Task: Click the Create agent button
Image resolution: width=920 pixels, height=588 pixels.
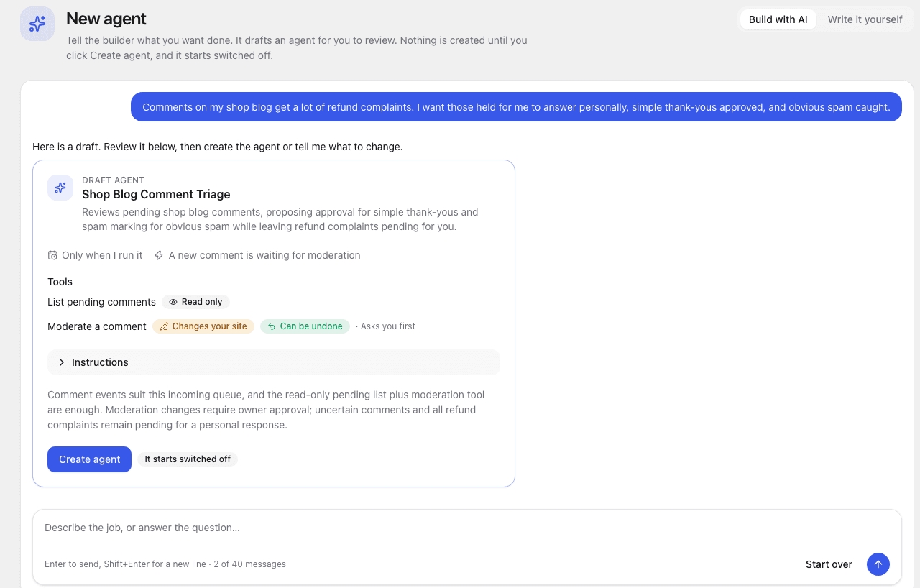Action: tap(89, 459)
